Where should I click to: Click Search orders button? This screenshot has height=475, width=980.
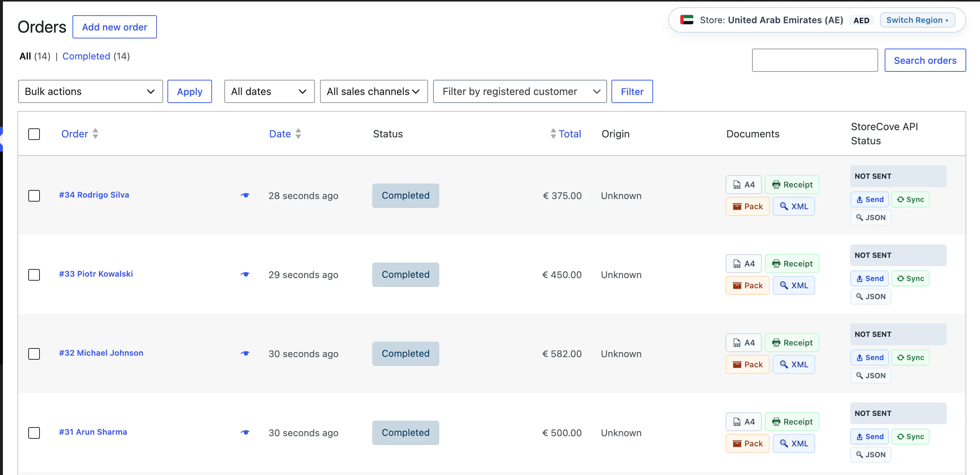(925, 60)
